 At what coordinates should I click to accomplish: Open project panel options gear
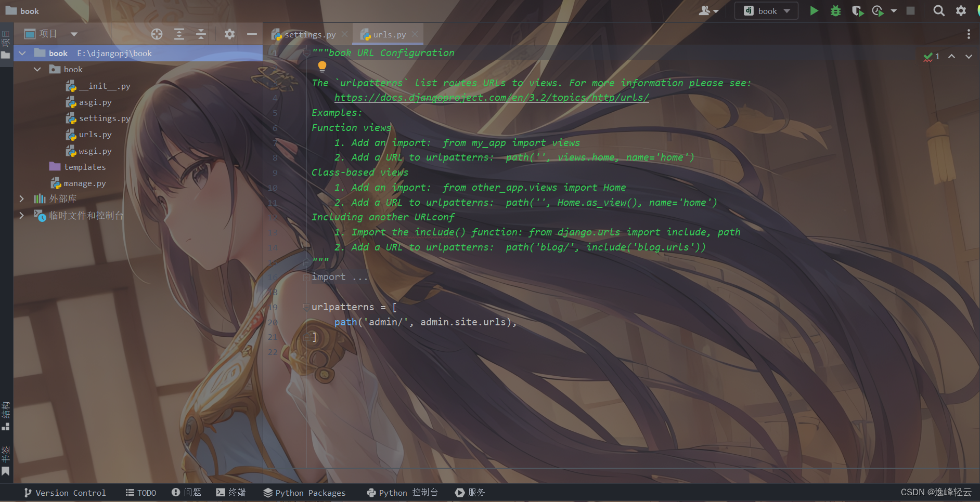(229, 34)
